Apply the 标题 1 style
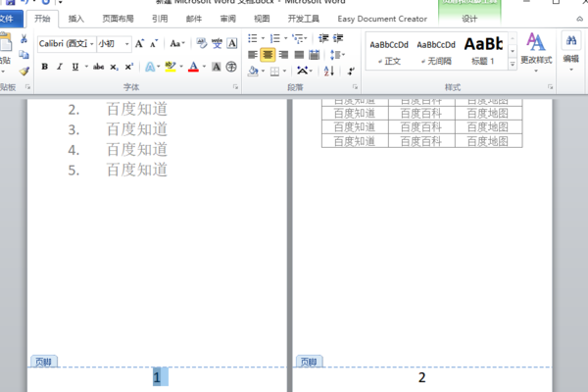 click(x=483, y=52)
